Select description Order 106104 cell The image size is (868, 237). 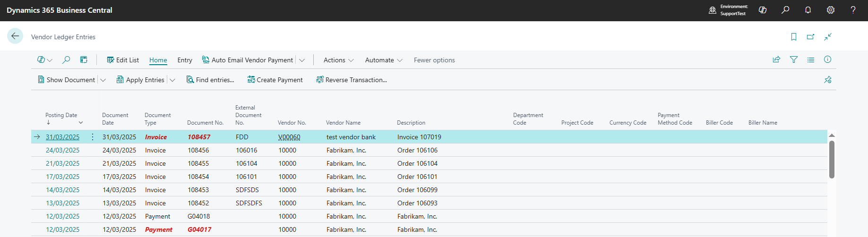(x=417, y=163)
